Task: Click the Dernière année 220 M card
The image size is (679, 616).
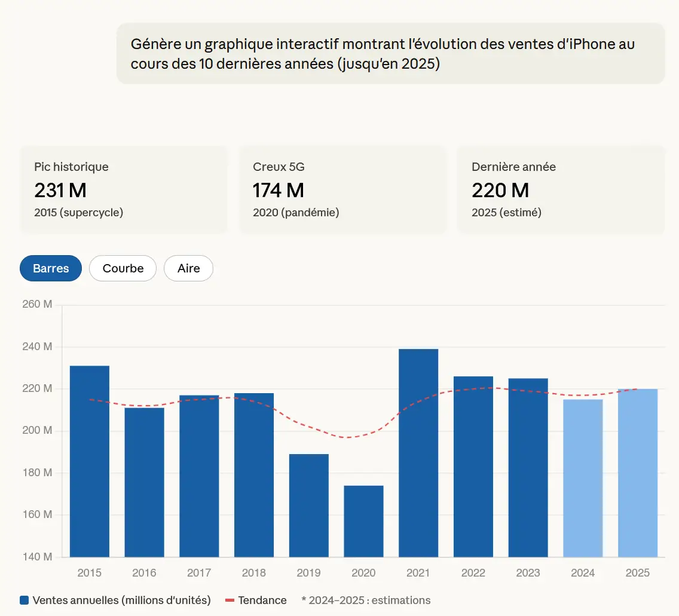Action: click(x=561, y=190)
